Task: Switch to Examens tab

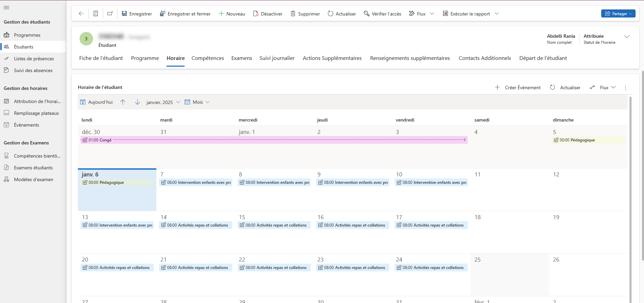Action: (x=242, y=58)
